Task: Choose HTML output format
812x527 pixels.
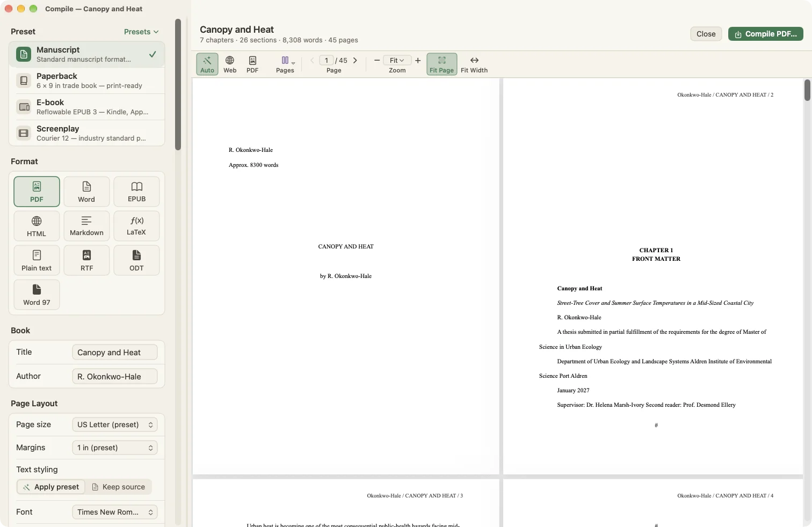Action: pos(37,226)
